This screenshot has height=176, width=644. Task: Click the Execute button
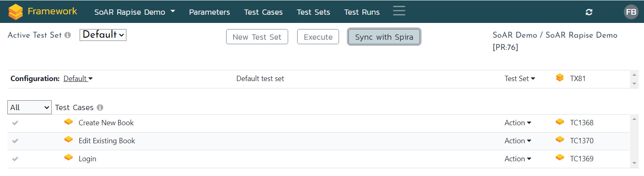point(318,37)
